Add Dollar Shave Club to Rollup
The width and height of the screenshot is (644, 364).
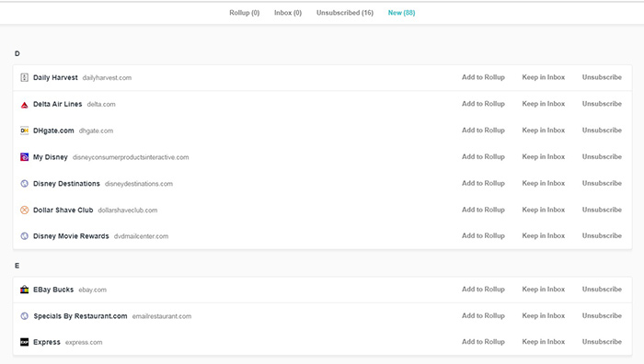[483, 210]
